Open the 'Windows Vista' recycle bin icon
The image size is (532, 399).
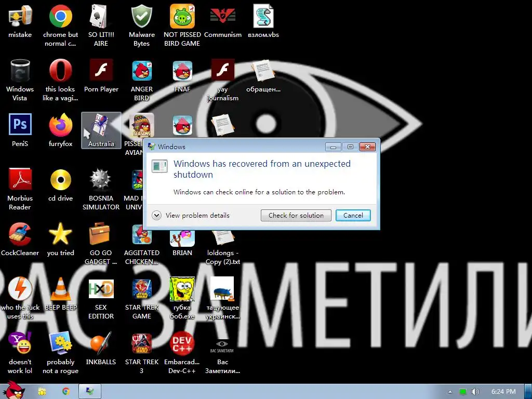[20, 71]
